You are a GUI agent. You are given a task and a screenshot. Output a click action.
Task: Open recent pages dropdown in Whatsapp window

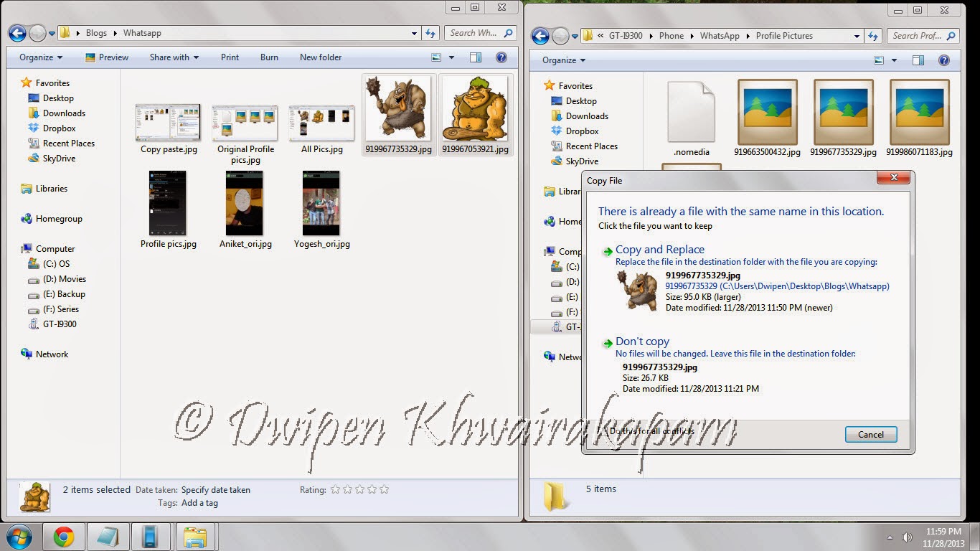52,34
